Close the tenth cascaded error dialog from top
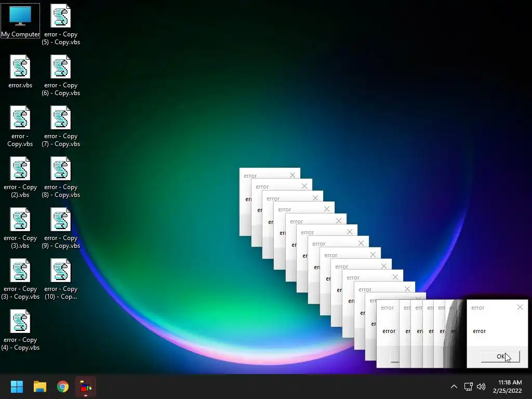 (395, 277)
